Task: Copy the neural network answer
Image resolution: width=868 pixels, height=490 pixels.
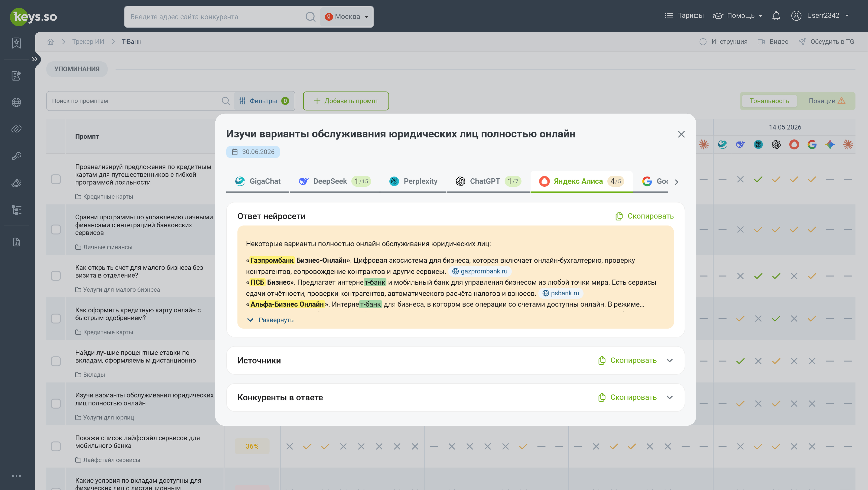Action: (x=644, y=216)
